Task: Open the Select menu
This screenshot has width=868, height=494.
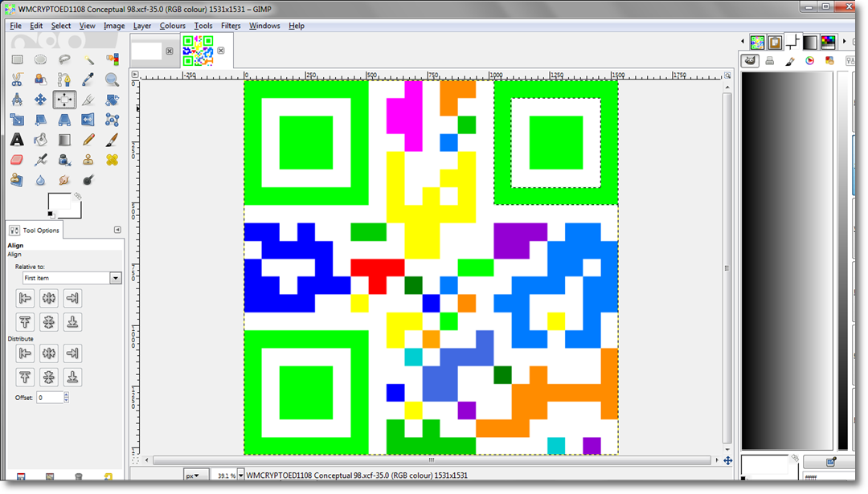Action: (61, 26)
